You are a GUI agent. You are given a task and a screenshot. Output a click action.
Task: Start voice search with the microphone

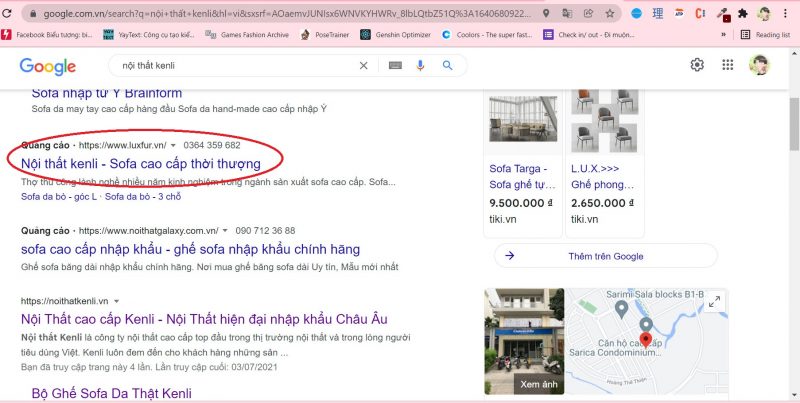pos(420,65)
